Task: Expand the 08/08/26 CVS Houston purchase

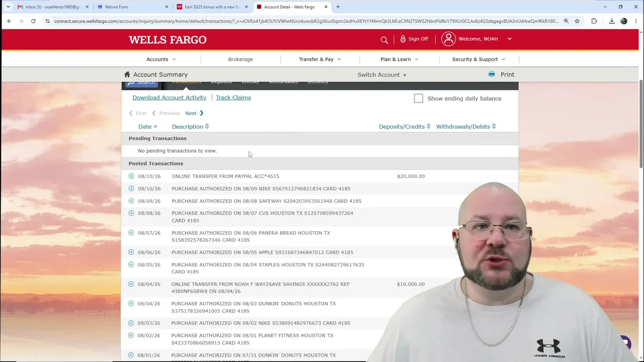Action: click(x=131, y=213)
